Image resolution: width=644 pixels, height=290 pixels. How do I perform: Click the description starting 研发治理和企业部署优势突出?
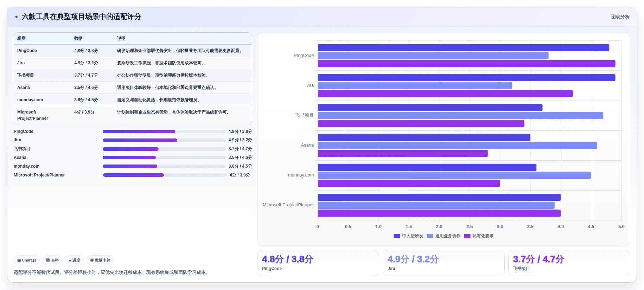click(x=180, y=51)
